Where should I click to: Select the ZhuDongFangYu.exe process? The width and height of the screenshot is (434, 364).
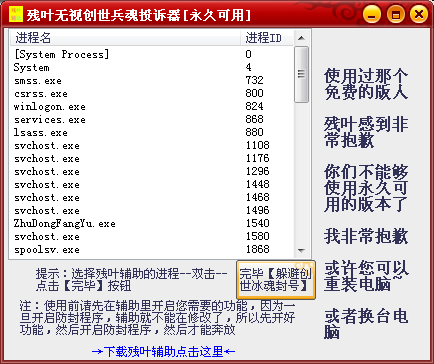152,223
